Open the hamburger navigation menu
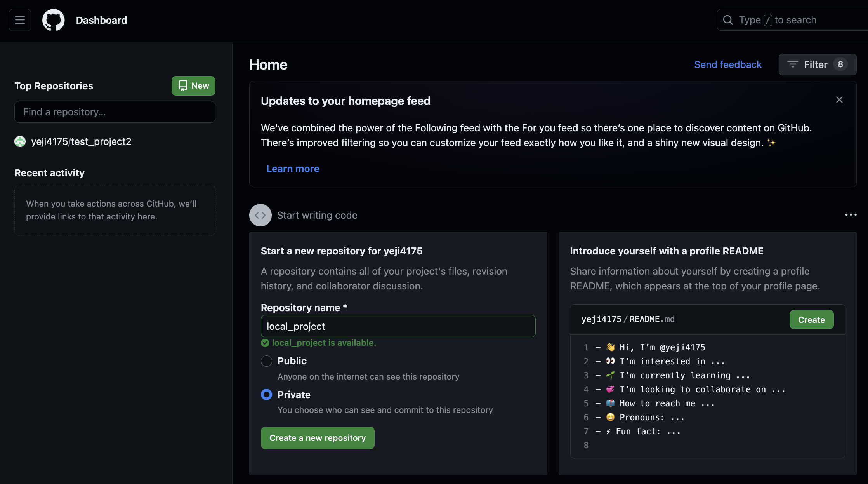 coord(20,20)
